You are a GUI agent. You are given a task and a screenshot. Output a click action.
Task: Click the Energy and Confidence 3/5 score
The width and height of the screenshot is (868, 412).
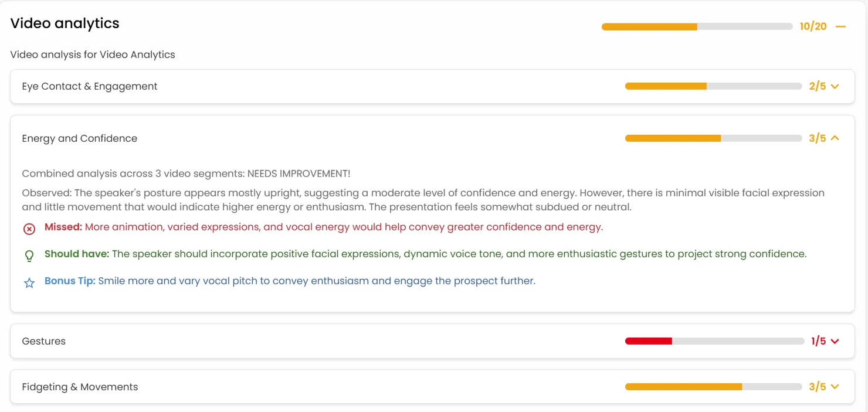click(x=817, y=138)
